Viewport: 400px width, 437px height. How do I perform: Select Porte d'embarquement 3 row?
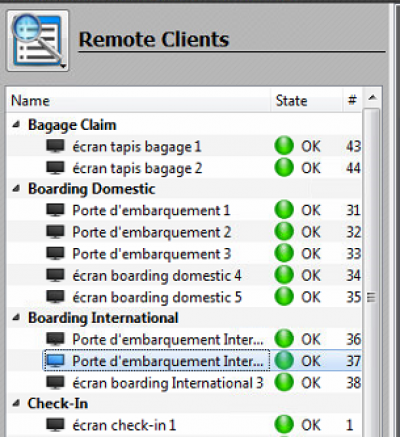pyautogui.click(x=184, y=254)
